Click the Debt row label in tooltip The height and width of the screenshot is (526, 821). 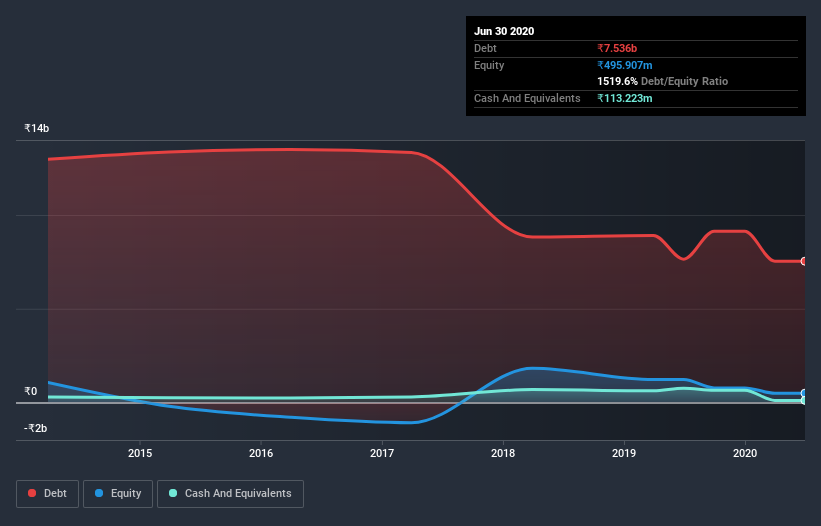[485, 48]
